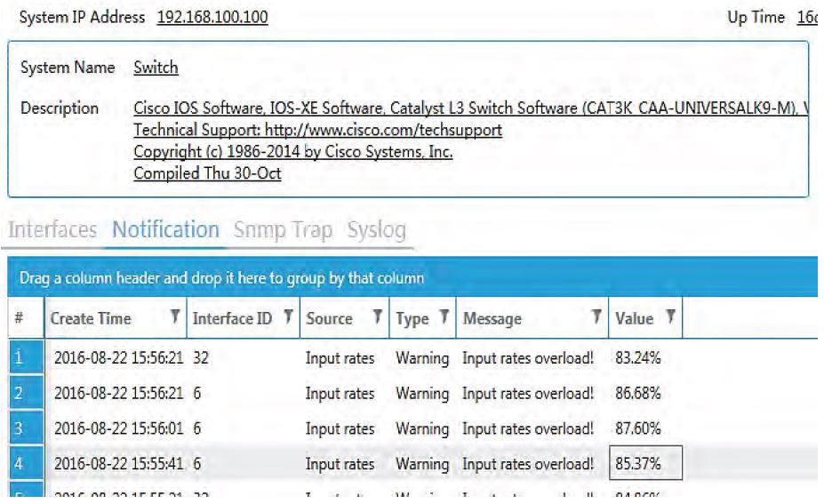This screenshot has height=504, width=824.
Task: Sort by the Create Time column header
Action: [x=91, y=318]
